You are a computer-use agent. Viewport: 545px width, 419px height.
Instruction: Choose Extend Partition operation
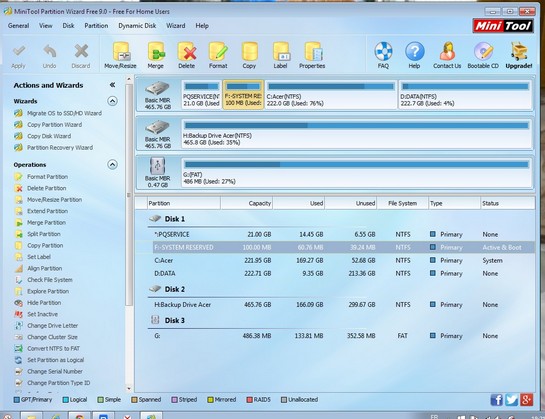[41, 211]
